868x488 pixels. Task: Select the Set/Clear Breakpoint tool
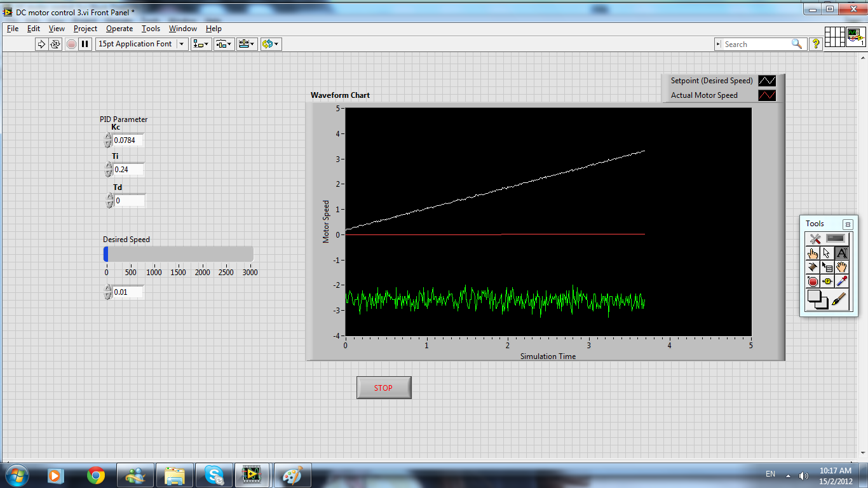813,281
